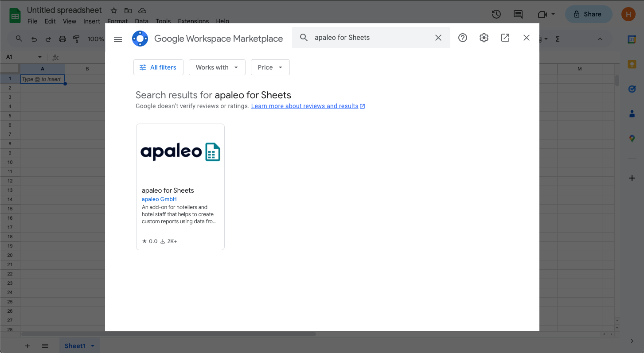Open Marketplace settings gear

coord(484,38)
